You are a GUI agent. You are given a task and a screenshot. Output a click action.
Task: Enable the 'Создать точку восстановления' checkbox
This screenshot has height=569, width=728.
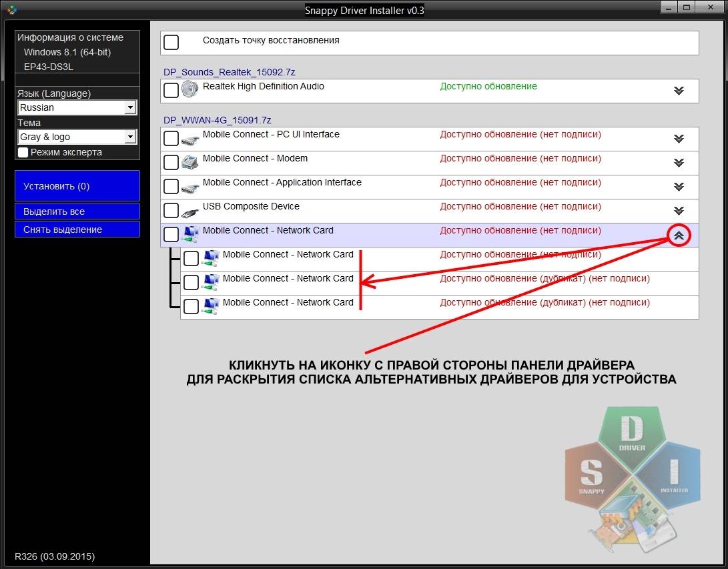[x=171, y=42]
